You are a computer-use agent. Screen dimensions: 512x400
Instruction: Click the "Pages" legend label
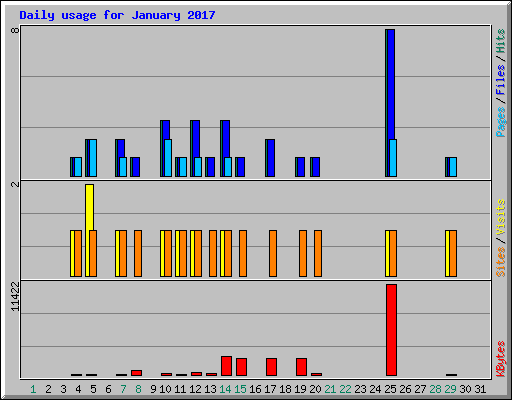coord(501,122)
